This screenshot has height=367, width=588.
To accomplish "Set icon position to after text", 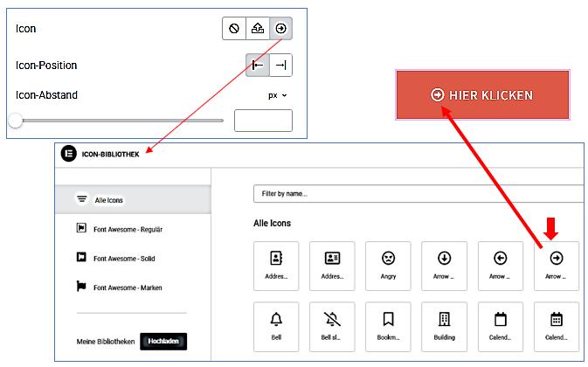I will pos(280,66).
